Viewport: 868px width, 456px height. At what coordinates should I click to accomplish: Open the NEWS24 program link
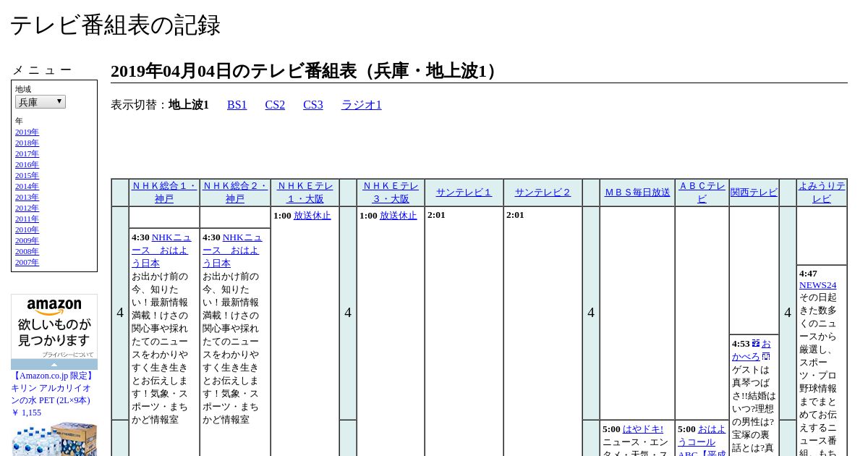point(817,285)
